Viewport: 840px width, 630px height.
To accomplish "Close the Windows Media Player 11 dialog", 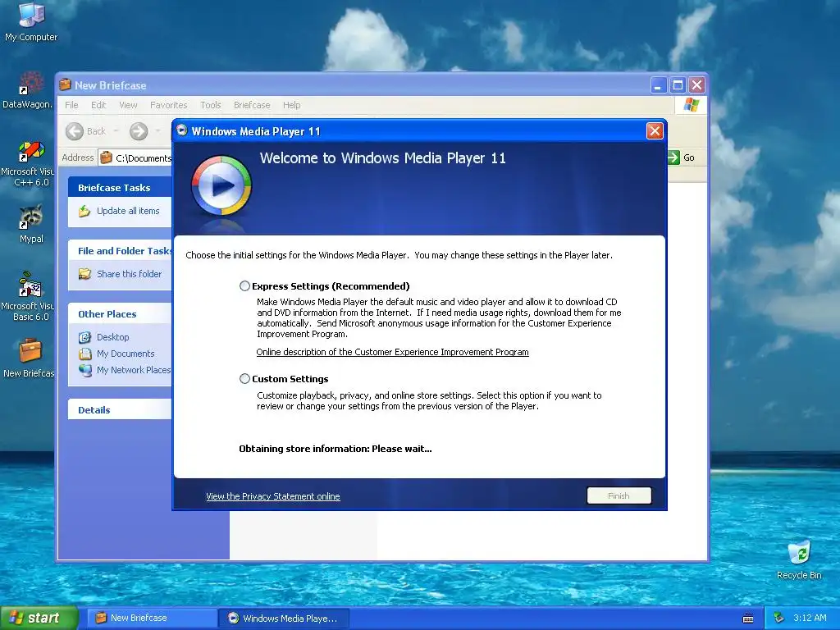I will [x=655, y=130].
